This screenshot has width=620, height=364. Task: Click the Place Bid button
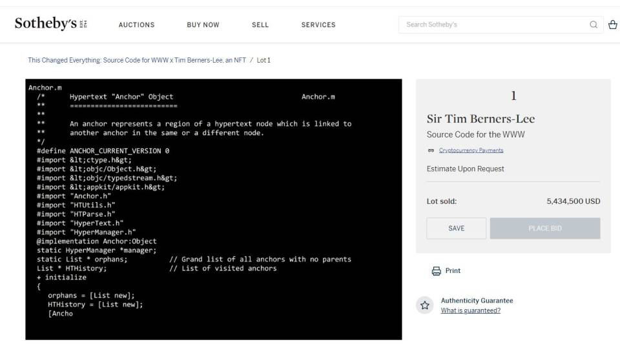tap(545, 228)
